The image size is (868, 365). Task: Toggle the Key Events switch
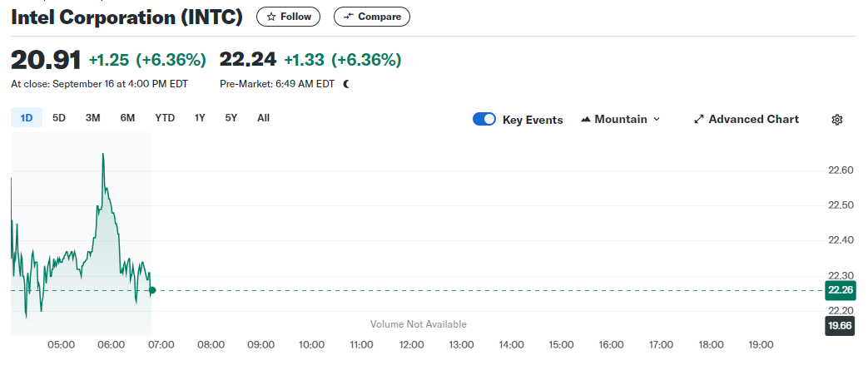pyautogui.click(x=484, y=120)
